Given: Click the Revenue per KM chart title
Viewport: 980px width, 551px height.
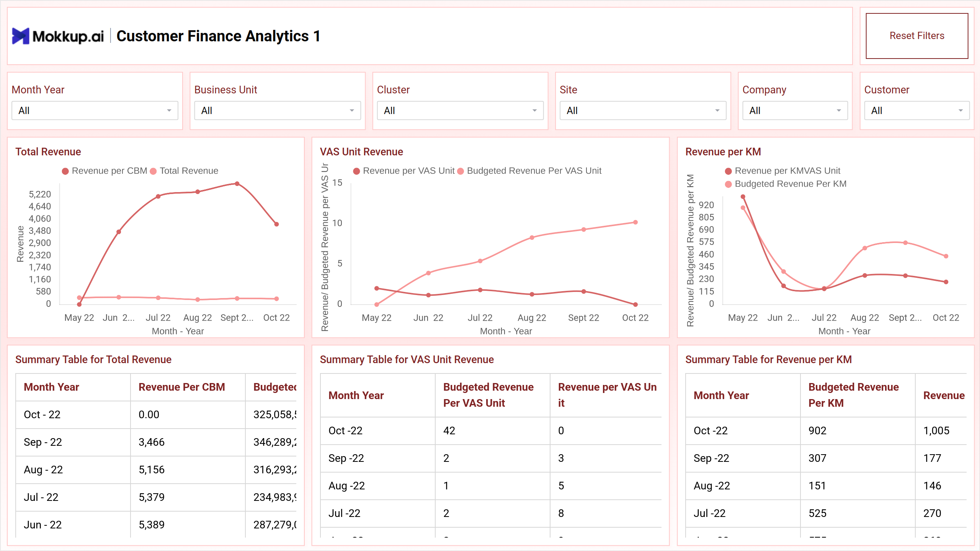Looking at the screenshot, I should point(723,152).
